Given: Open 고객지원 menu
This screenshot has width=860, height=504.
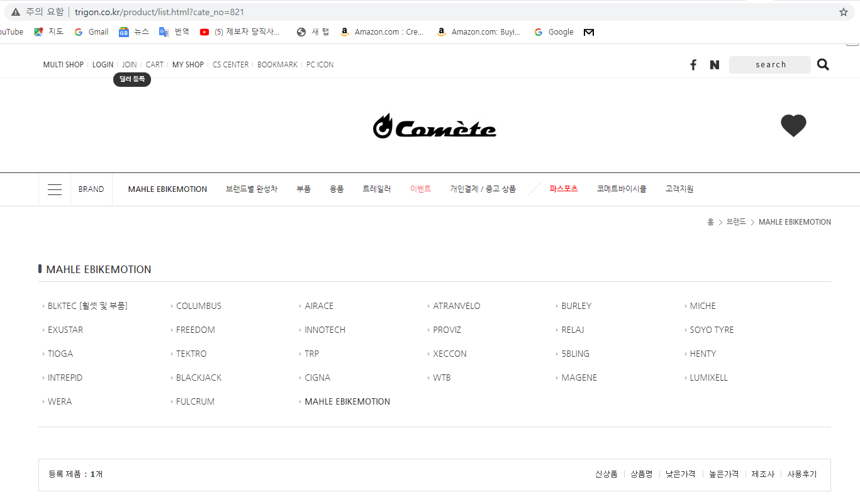Looking at the screenshot, I should point(679,189).
